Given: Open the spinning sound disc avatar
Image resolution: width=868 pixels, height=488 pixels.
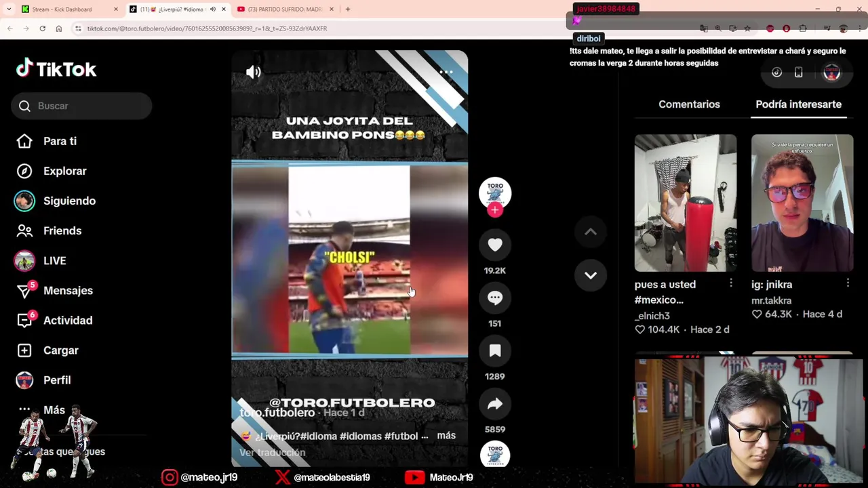Looking at the screenshot, I should [495, 455].
